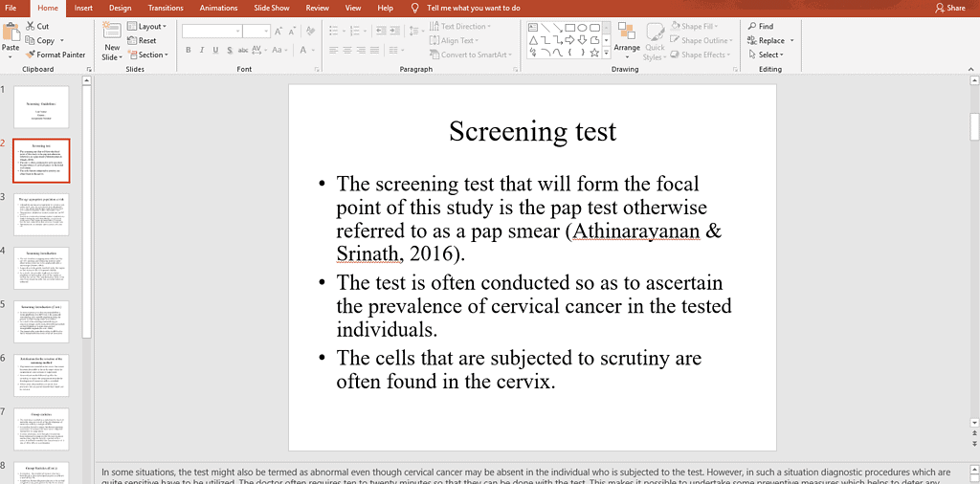Open the Section dropdown

pyautogui.click(x=148, y=55)
